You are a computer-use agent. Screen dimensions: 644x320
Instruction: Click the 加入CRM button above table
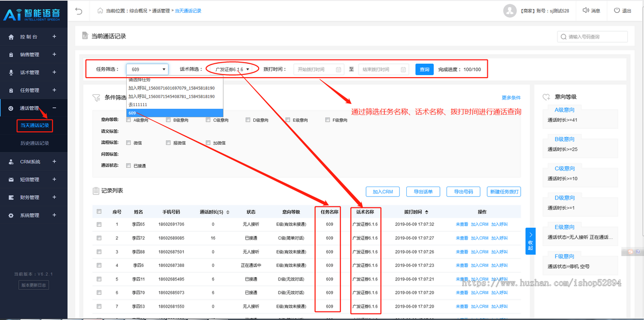(383, 192)
